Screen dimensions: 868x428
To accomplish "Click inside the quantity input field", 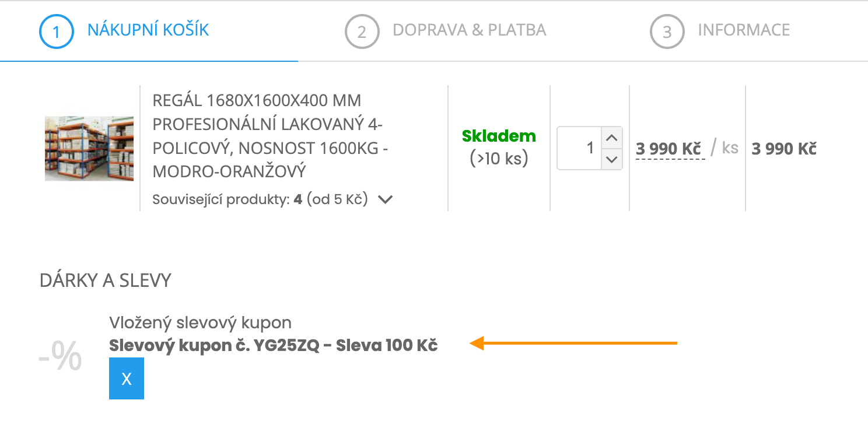I will [580, 148].
